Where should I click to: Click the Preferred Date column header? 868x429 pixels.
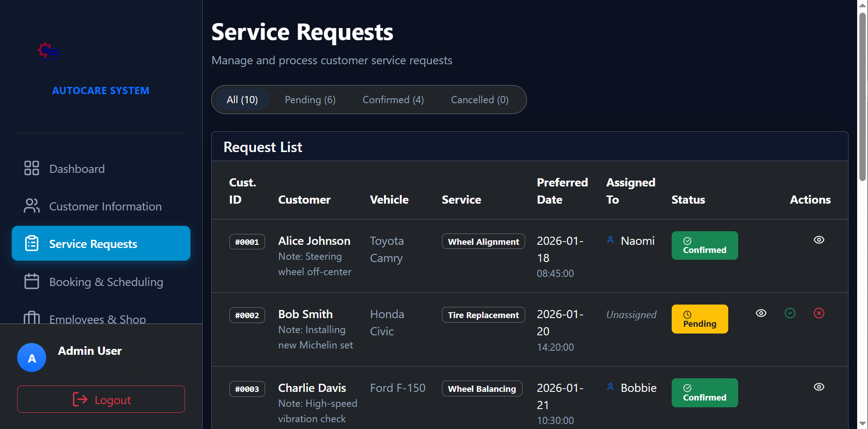point(562,191)
